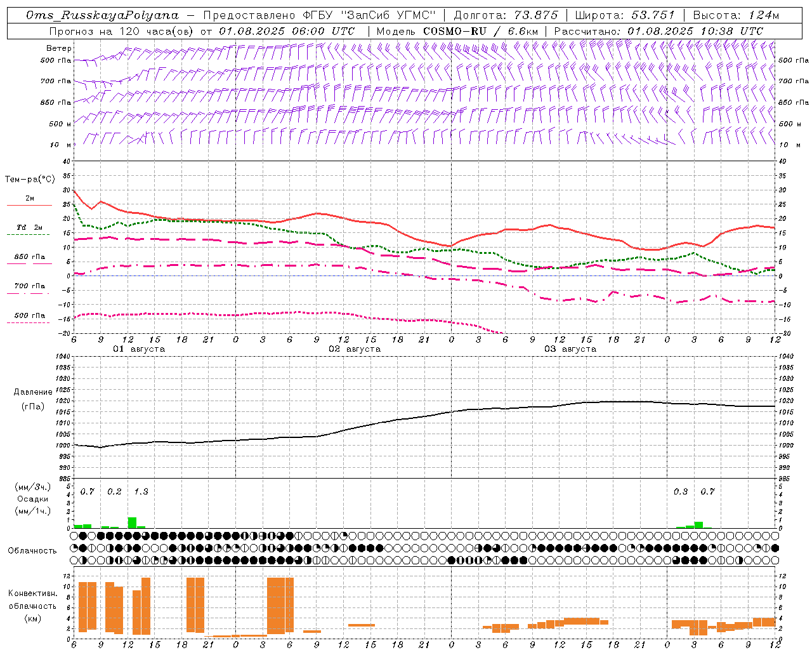The height and width of the screenshot is (650, 812).
Task: Click the Высота: 124м value
Action: point(735,15)
